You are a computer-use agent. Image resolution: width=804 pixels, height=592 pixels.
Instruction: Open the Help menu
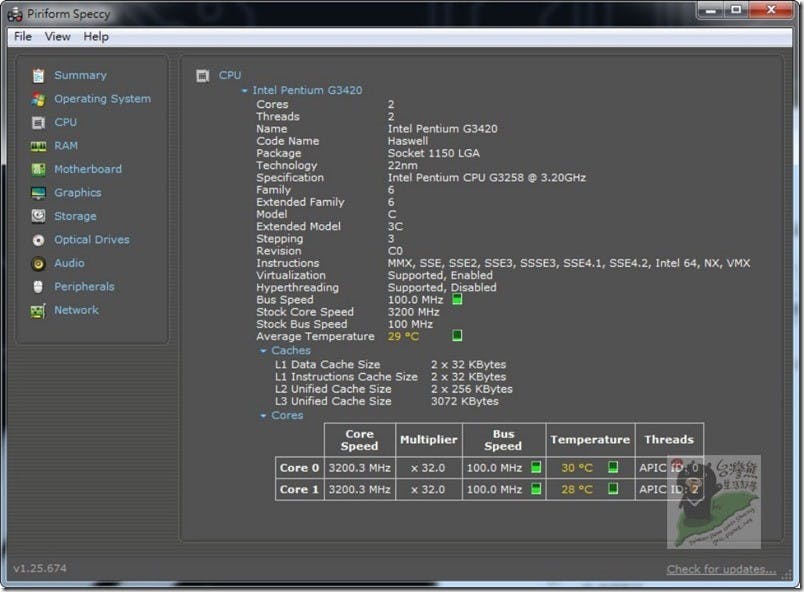click(96, 36)
